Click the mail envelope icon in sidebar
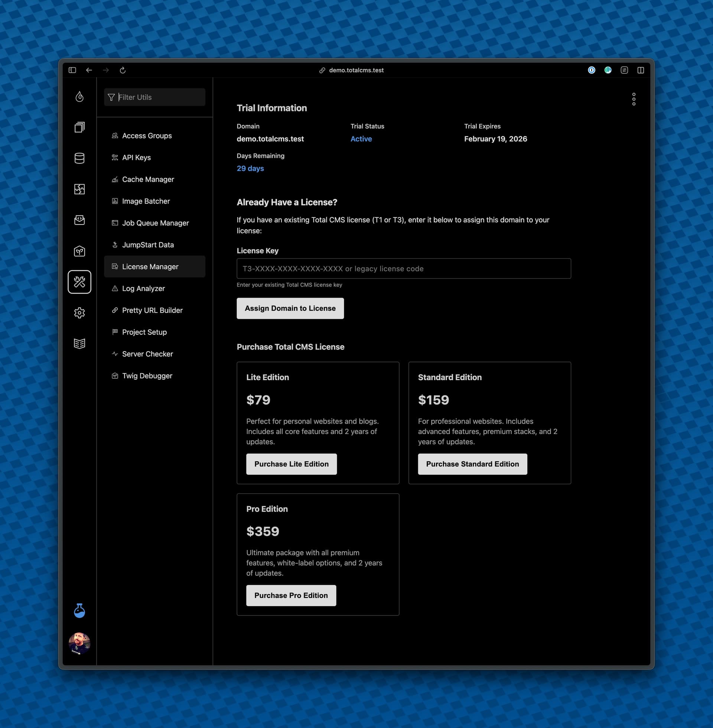The width and height of the screenshot is (713, 728). (x=79, y=220)
